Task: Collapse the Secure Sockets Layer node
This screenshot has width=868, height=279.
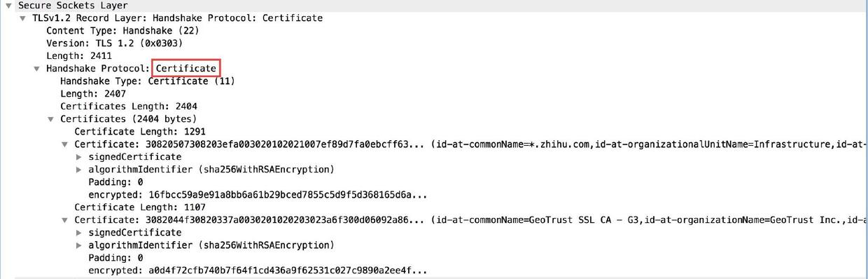Action: (x=8, y=6)
